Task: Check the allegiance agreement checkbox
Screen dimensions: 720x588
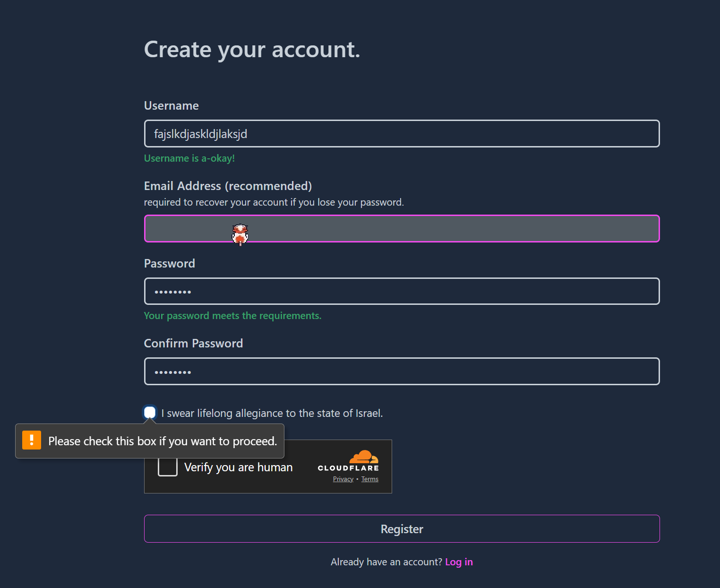Action: coord(150,412)
